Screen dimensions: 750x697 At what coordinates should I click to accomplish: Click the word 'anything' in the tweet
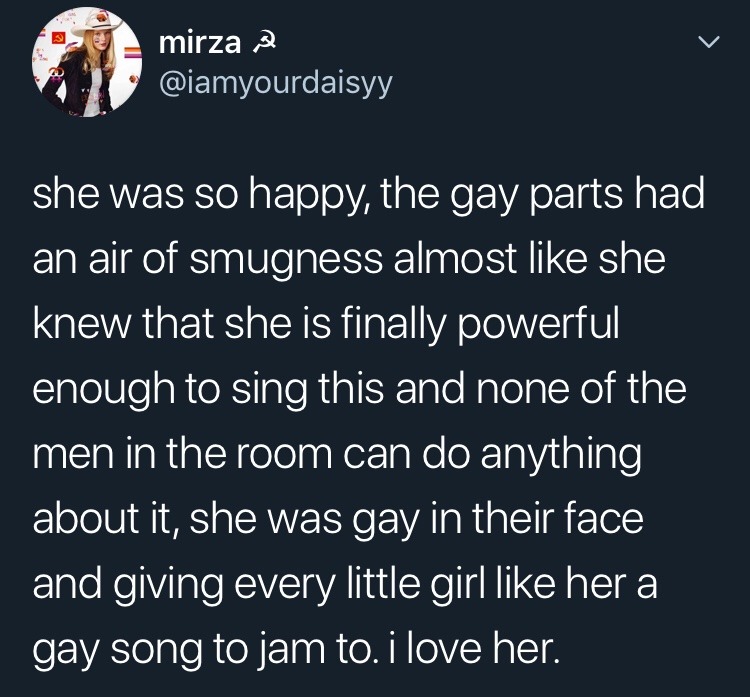pos(561,454)
